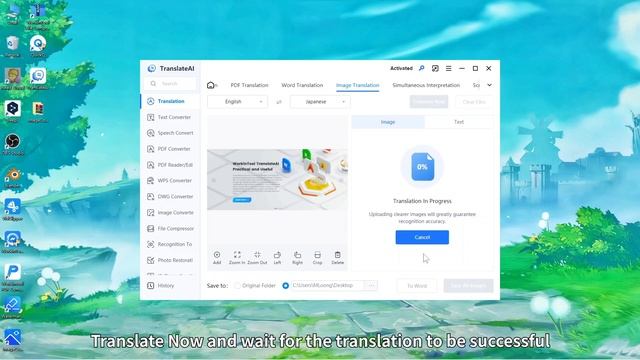
Task: Open the feedback icon in title bar
Action: pyautogui.click(x=435, y=68)
